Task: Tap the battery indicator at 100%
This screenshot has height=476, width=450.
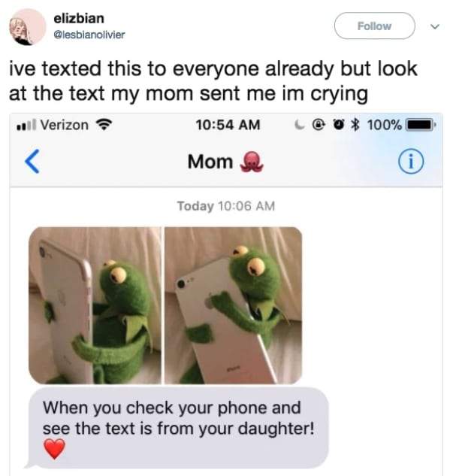Action: pos(421,125)
